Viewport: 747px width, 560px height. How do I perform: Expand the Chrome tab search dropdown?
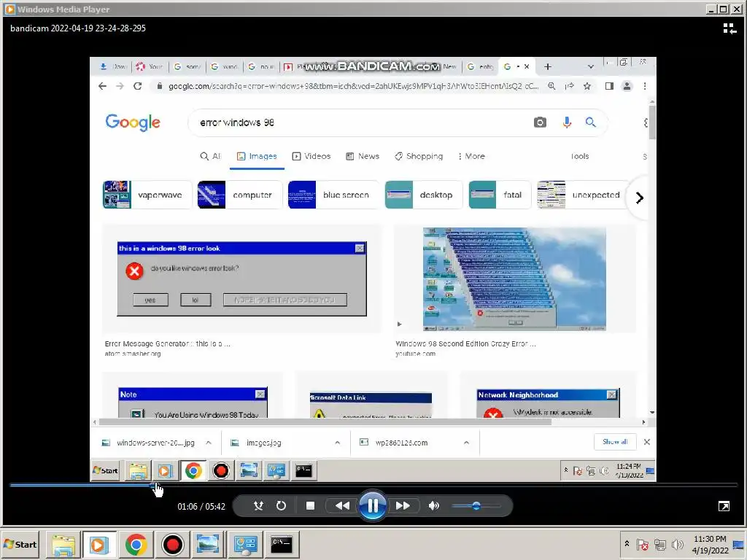(590, 66)
